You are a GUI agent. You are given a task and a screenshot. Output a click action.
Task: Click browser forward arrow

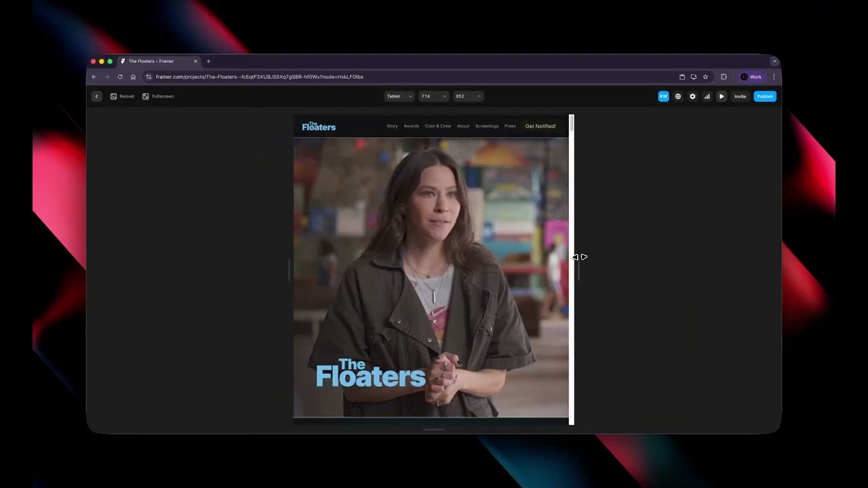click(x=106, y=77)
